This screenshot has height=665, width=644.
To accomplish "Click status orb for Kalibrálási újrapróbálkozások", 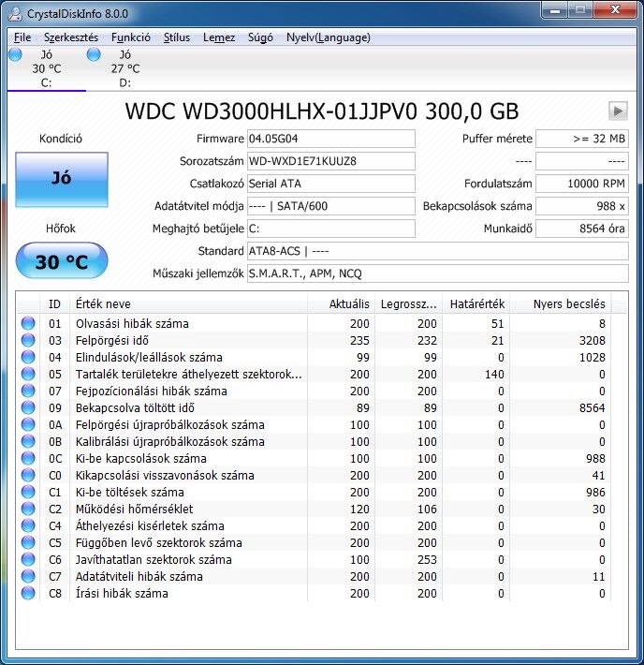I will pyautogui.click(x=28, y=441).
